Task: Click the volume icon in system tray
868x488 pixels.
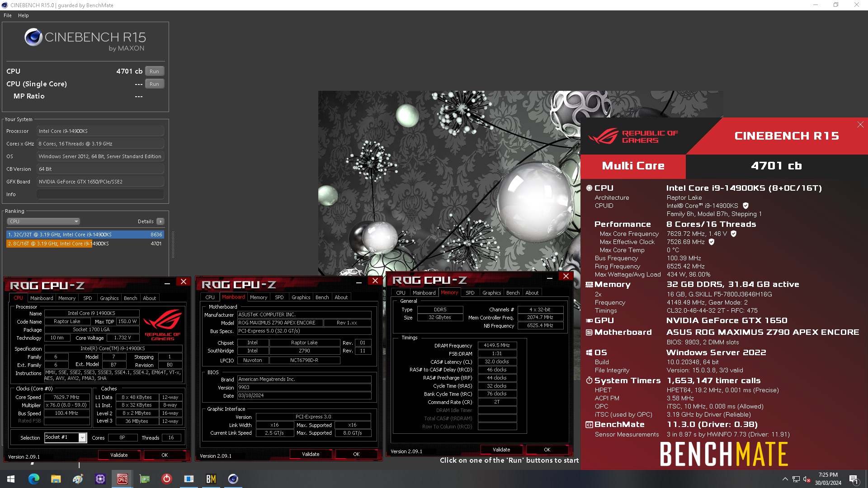Action: [807, 479]
